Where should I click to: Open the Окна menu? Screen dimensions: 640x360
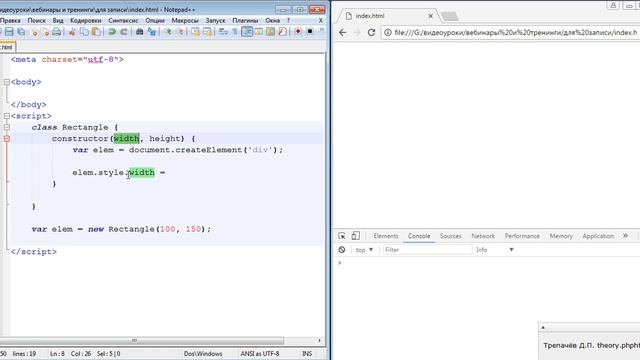tap(273, 20)
